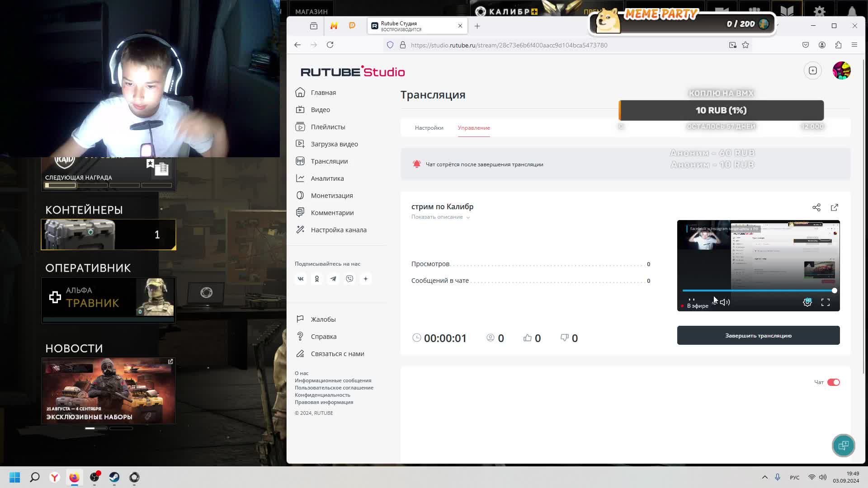Open Steam from the Windows taskbar
Viewport: 868px width, 488px height.
tap(114, 477)
